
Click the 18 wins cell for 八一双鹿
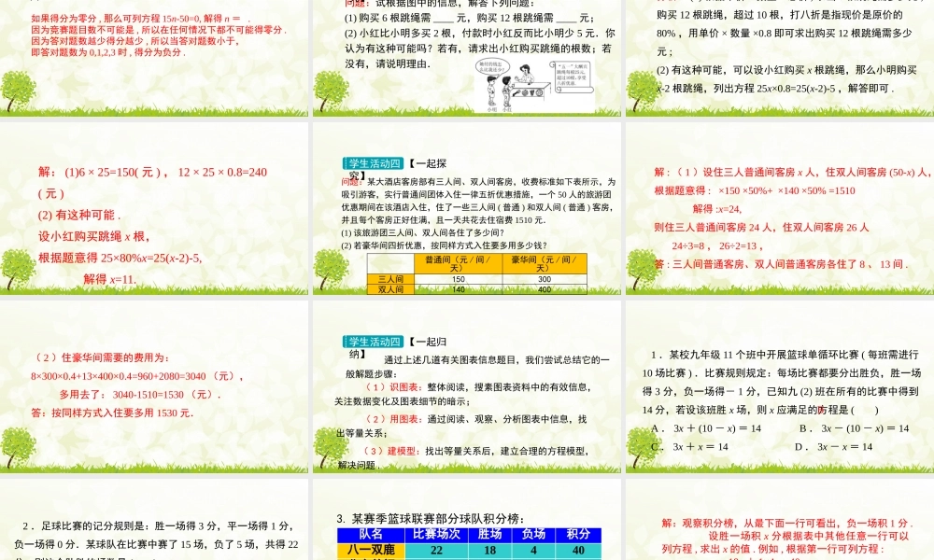(x=490, y=551)
